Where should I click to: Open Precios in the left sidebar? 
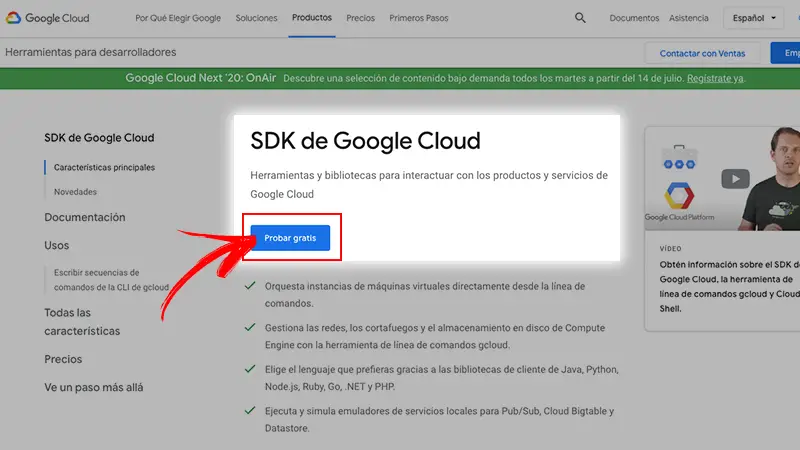click(63, 359)
